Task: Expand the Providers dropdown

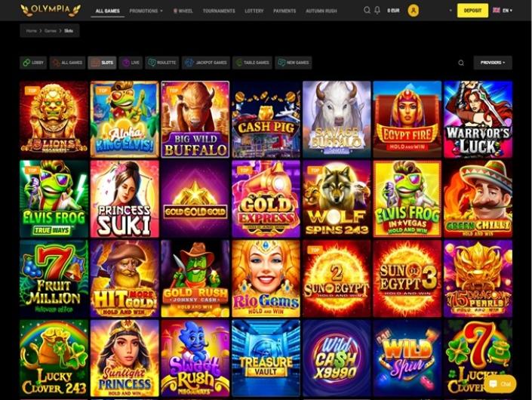Action: pyautogui.click(x=493, y=63)
